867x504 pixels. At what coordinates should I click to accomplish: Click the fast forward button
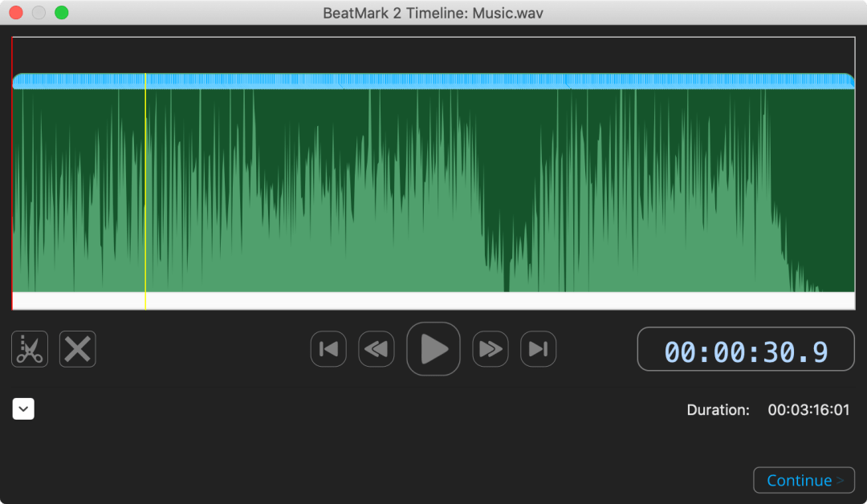pos(490,349)
